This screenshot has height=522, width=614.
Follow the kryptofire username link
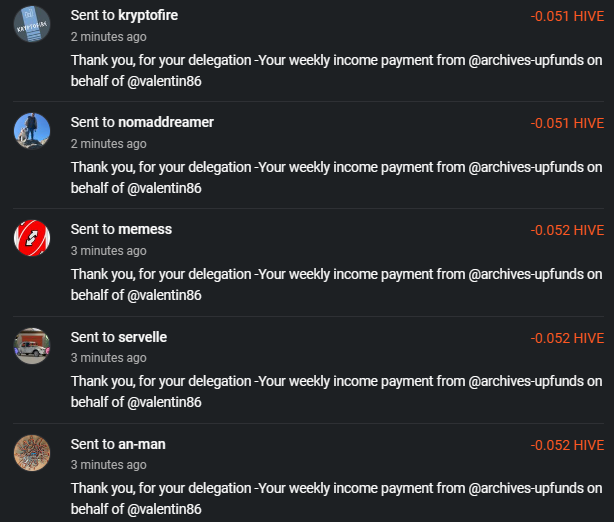tap(148, 16)
